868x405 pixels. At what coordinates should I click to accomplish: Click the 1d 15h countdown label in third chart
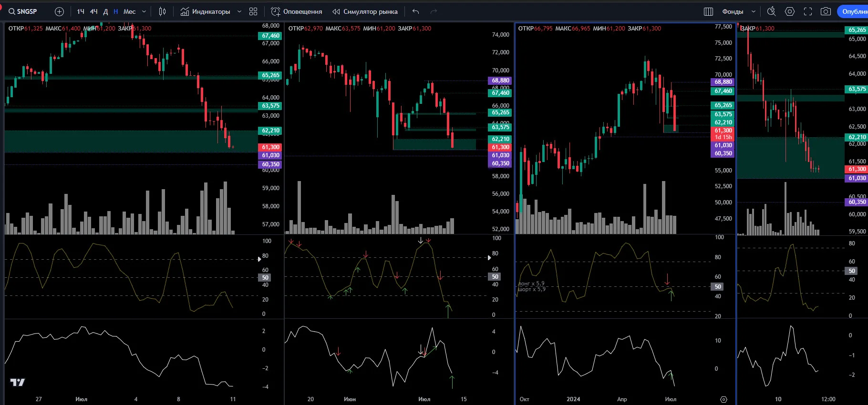pyautogui.click(x=723, y=137)
